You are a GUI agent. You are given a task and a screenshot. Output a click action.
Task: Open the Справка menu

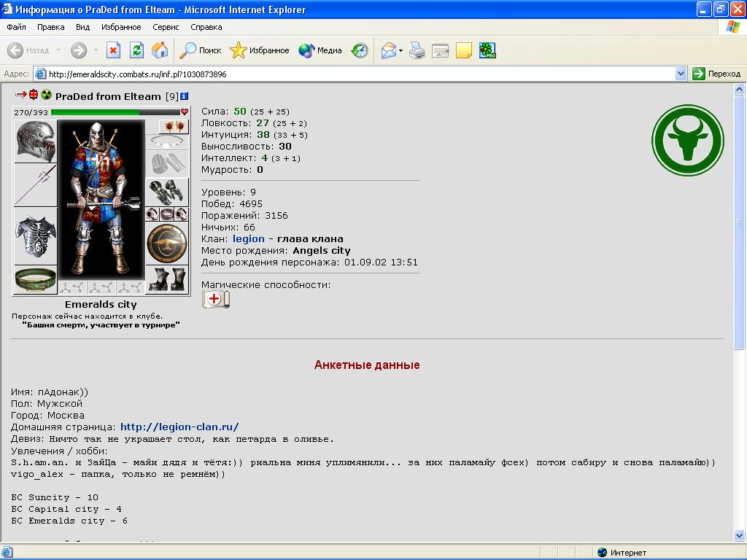pos(206,27)
